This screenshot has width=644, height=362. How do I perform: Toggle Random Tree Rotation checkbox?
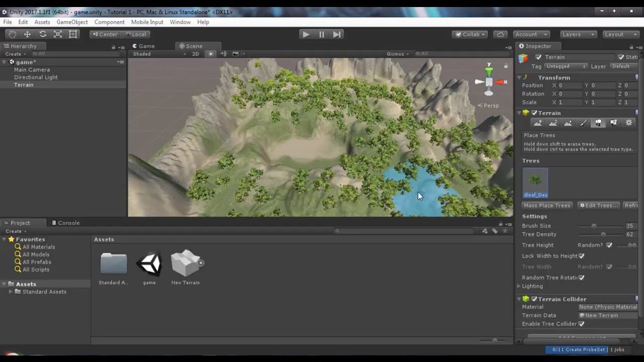582,278
